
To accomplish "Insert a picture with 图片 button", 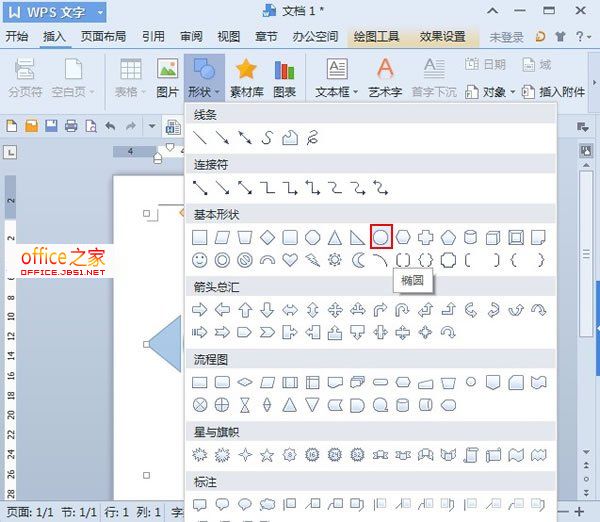I will 167,78.
